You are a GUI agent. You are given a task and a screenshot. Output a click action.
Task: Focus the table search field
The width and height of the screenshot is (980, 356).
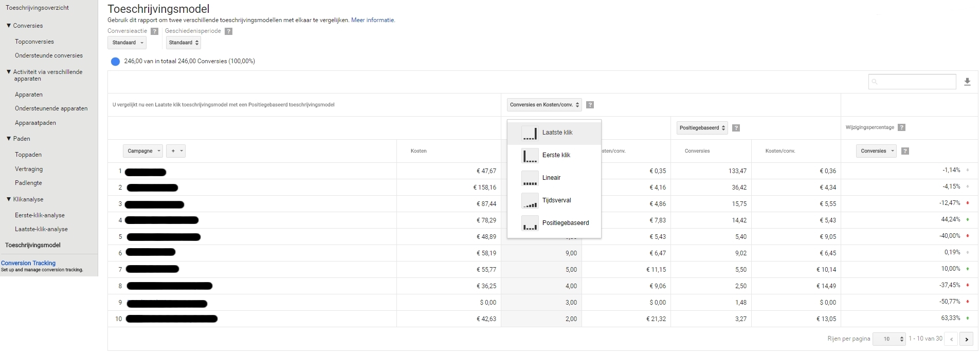pyautogui.click(x=912, y=82)
